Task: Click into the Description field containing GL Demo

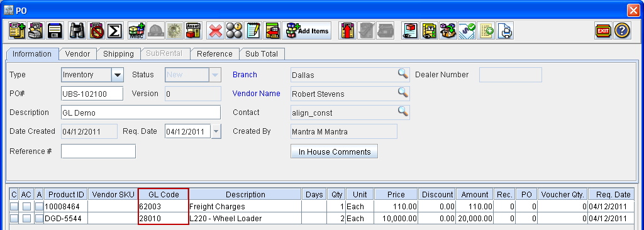Action: (x=141, y=112)
